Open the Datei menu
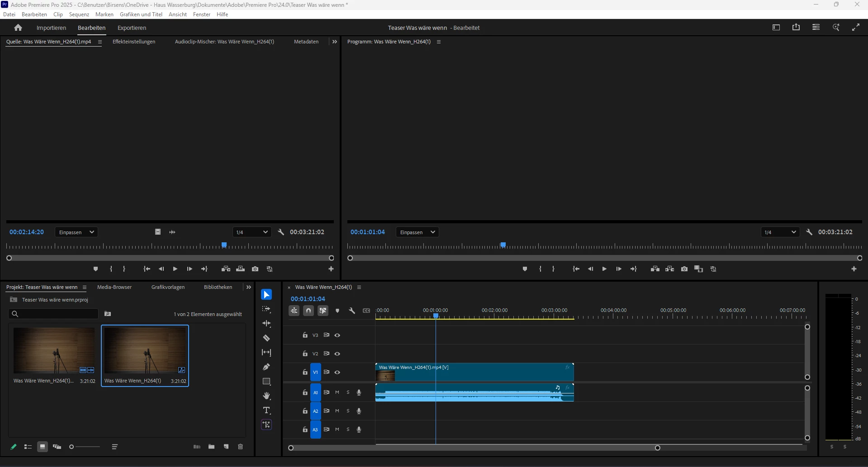868x467 pixels. 9,14
